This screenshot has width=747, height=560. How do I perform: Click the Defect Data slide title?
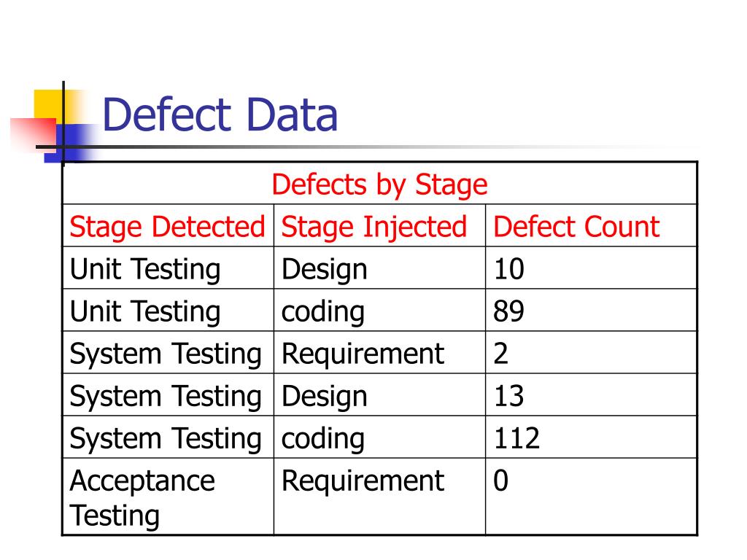(x=220, y=114)
